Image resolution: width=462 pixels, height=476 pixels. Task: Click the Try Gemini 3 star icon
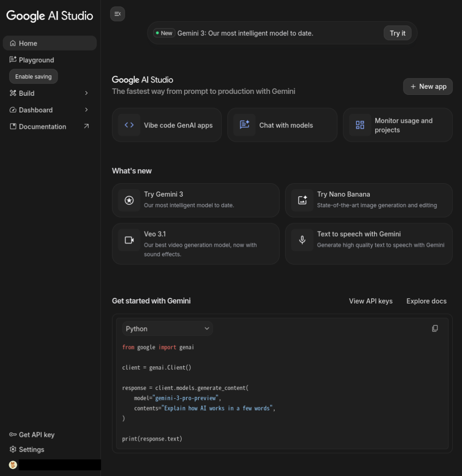129,200
